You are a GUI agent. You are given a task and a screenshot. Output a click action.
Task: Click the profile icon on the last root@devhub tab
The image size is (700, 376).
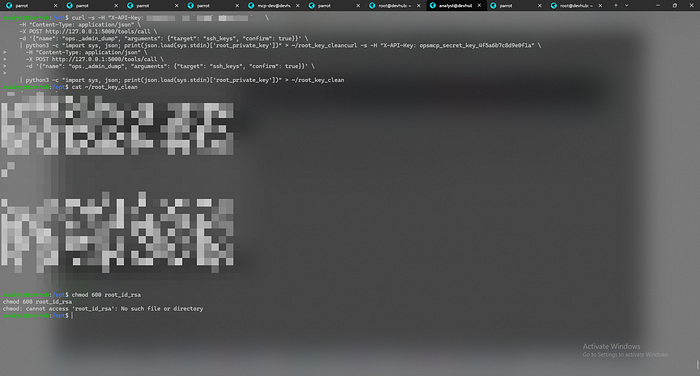click(x=554, y=5)
